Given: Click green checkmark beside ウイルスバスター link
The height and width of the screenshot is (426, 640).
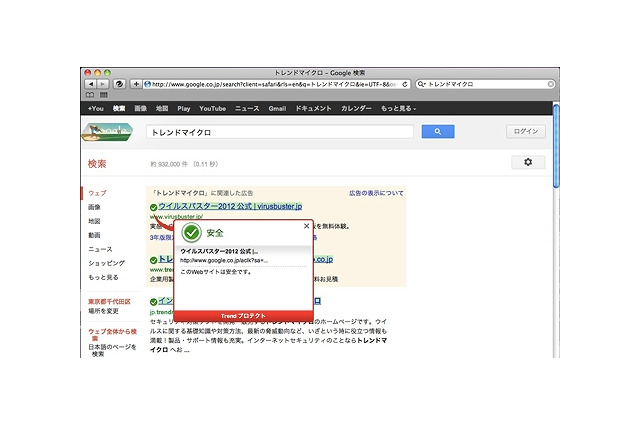Looking at the screenshot, I should [153, 207].
